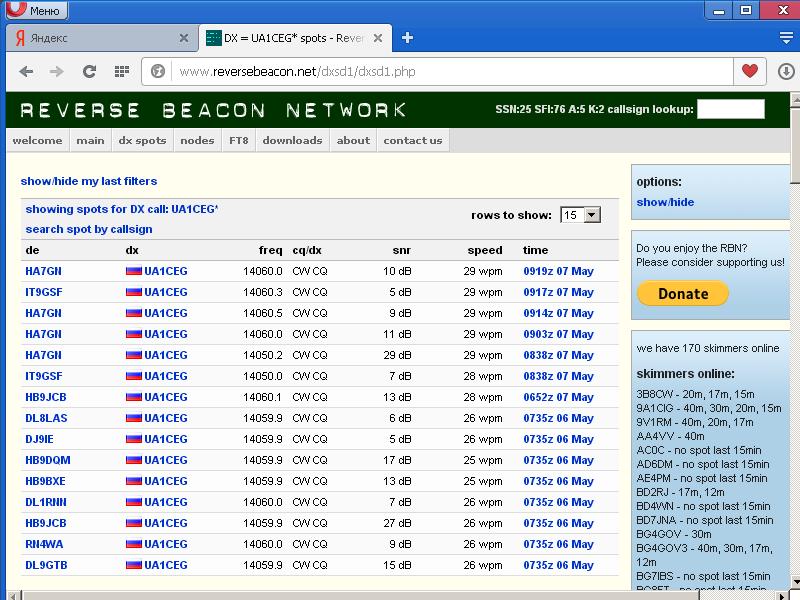The height and width of the screenshot is (600, 800).
Task: Click the callsign lookup input box
Action: tap(731, 109)
